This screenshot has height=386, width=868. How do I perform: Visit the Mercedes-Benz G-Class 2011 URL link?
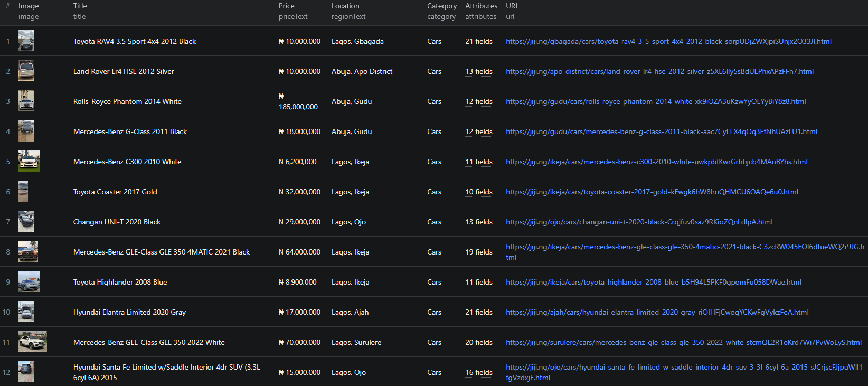tap(662, 131)
